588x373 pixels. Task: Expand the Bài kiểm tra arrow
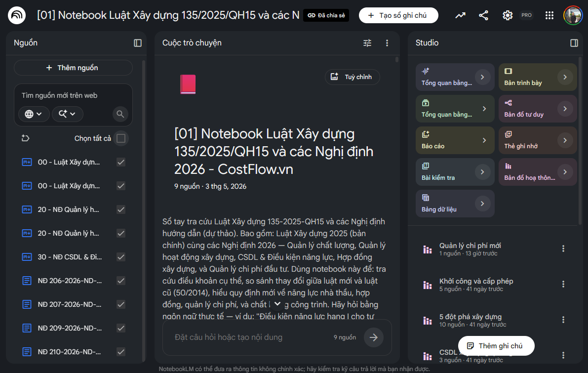(x=483, y=172)
